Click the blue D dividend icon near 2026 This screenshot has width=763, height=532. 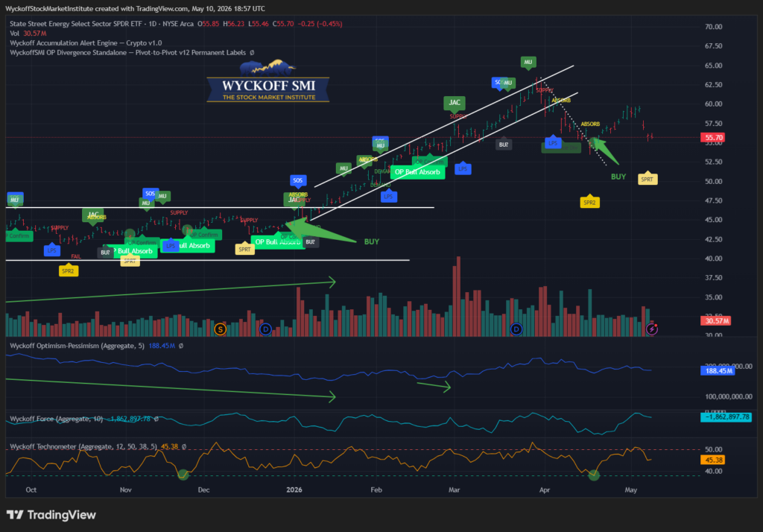click(265, 329)
